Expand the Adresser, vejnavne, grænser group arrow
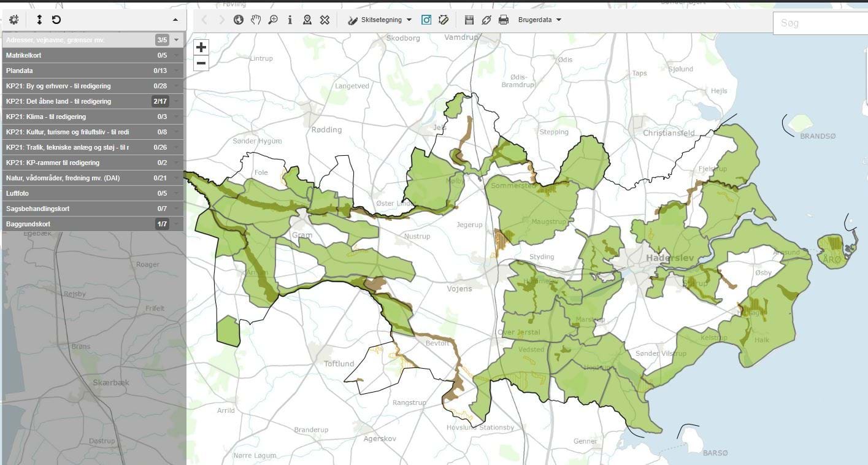 177,40
